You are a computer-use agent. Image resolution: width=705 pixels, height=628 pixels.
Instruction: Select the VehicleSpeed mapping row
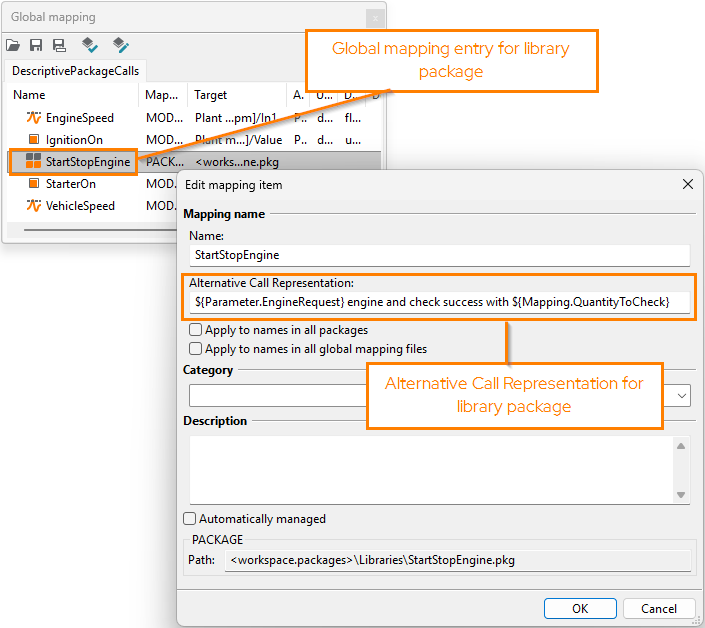coord(92,205)
